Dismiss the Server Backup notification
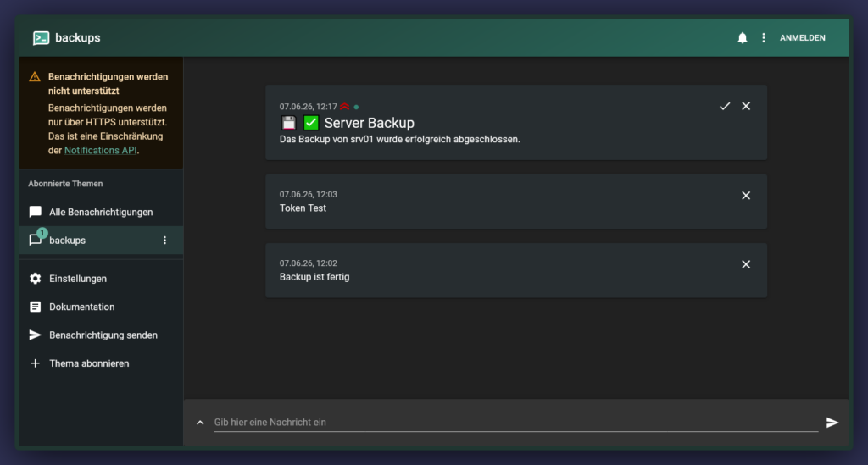The height and width of the screenshot is (465, 868). click(x=746, y=106)
